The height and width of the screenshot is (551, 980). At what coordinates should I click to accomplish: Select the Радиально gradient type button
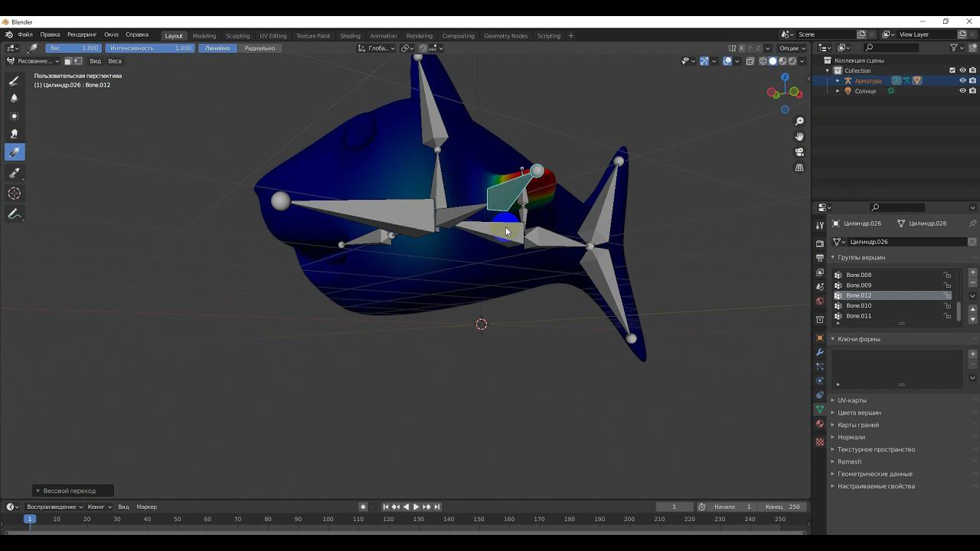pos(260,48)
